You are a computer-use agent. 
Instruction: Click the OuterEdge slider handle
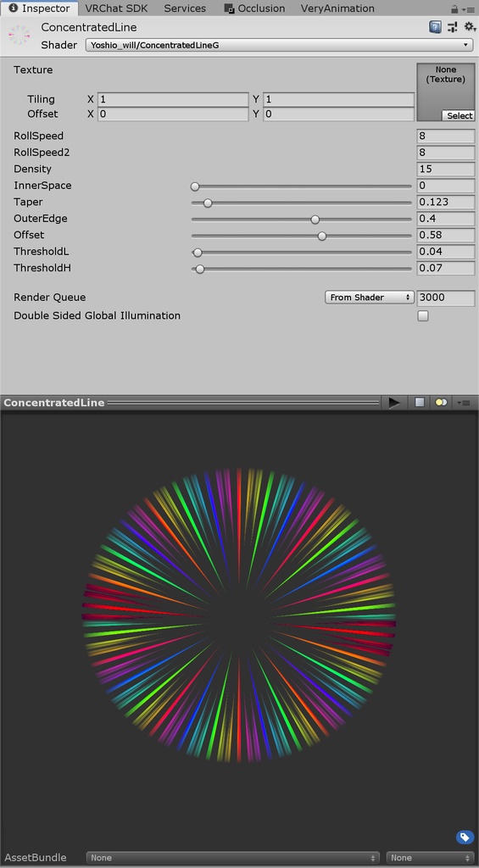[315, 220]
